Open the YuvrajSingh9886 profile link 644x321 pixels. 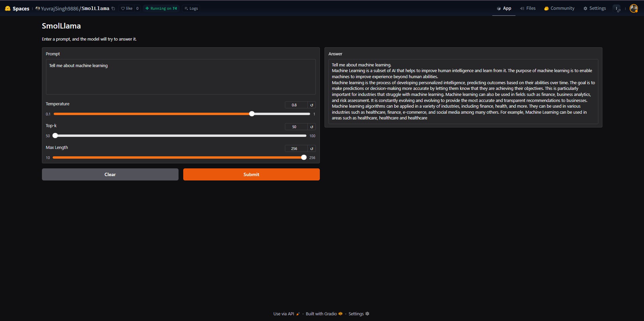pos(59,8)
